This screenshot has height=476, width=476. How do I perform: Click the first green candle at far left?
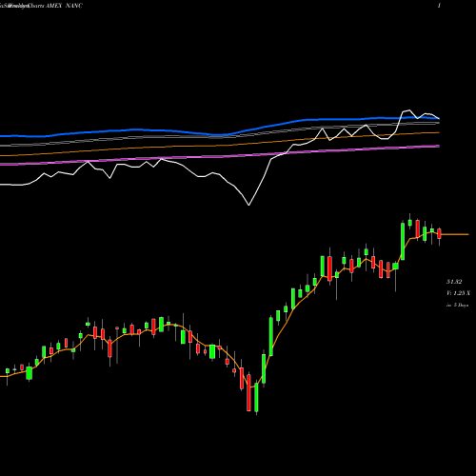pos(8,370)
